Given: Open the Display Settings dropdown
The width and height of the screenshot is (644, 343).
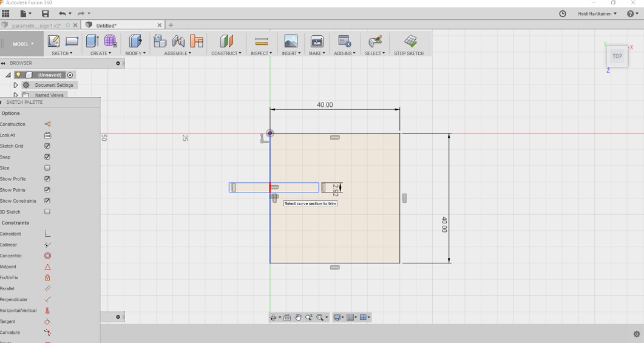Looking at the screenshot, I should coord(339,317).
